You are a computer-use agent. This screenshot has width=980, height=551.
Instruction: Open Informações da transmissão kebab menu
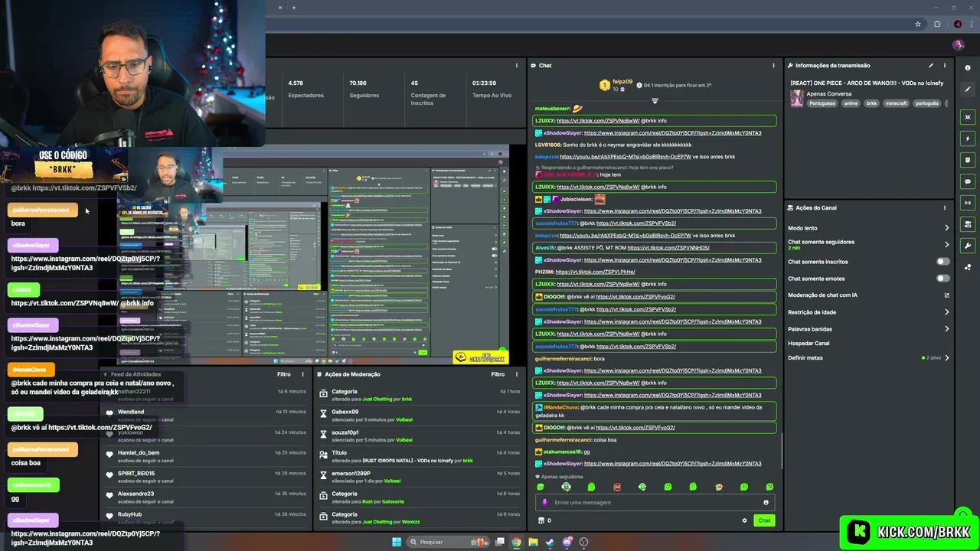tap(945, 66)
